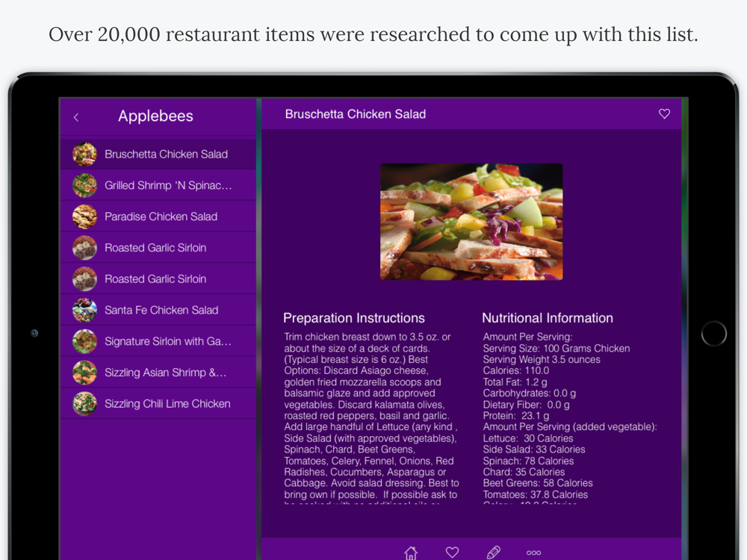Image resolution: width=747 pixels, height=560 pixels.
Task: Select Paradise Chicken Salad item
Action: tap(158, 217)
